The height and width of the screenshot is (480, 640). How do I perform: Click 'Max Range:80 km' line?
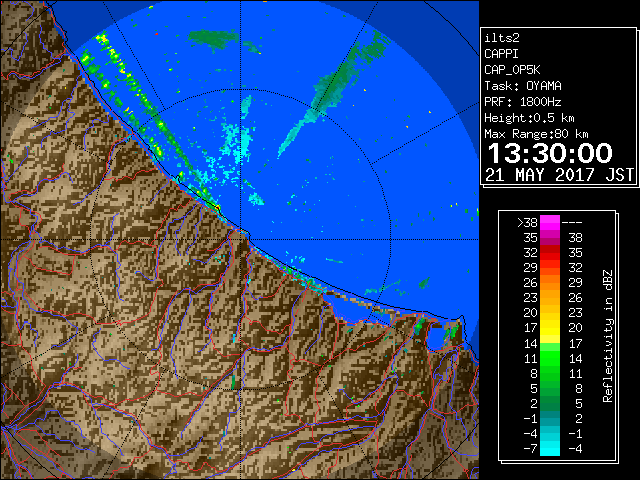pos(536,134)
